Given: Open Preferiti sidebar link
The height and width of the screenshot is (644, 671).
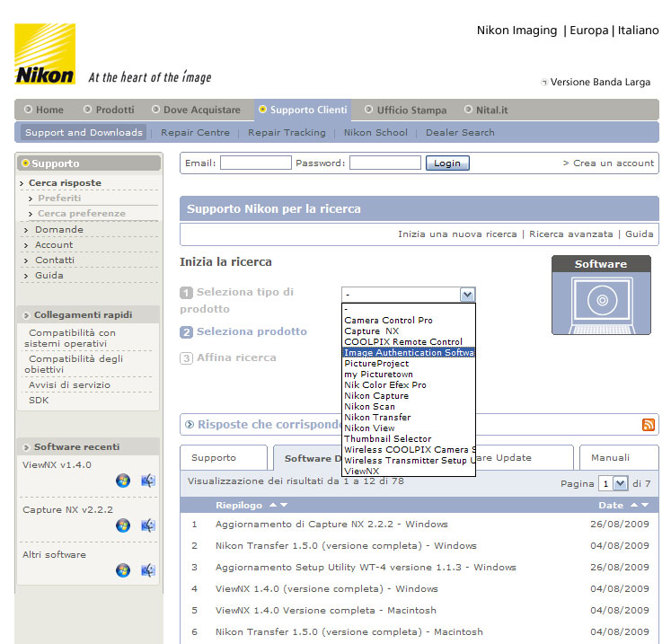Looking at the screenshot, I should click(x=59, y=198).
